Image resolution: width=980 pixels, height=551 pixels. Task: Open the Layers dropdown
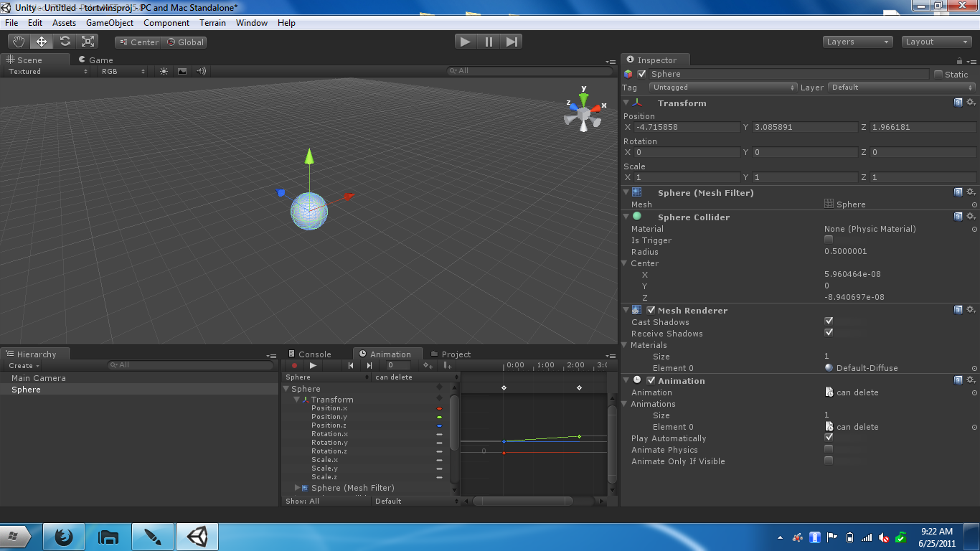(x=858, y=42)
